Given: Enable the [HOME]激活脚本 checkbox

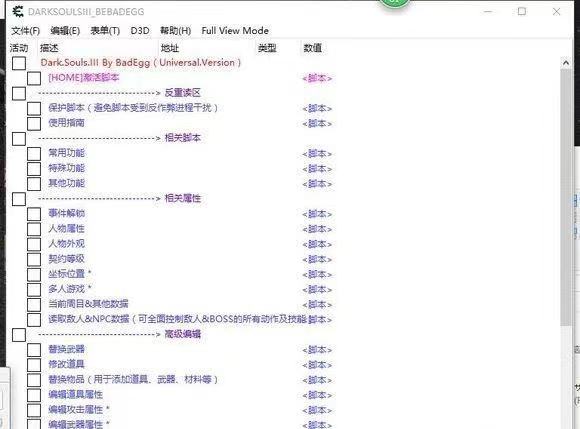Looking at the screenshot, I should (34, 78).
